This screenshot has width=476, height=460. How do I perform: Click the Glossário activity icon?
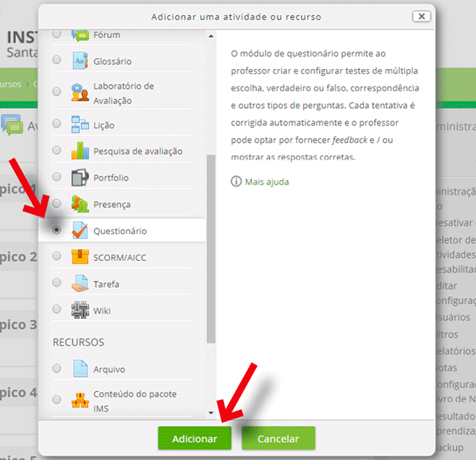click(x=80, y=61)
